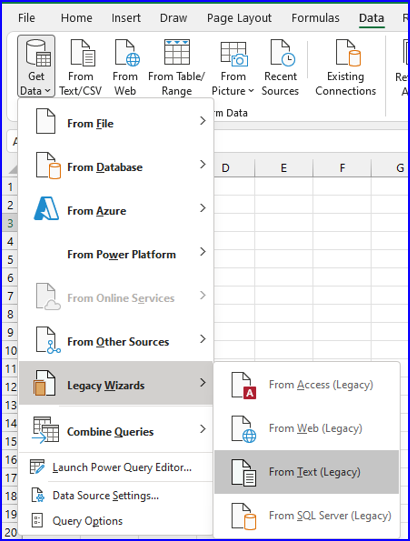Click the From Table/Range icon
The image size is (410, 541).
(x=177, y=52)
